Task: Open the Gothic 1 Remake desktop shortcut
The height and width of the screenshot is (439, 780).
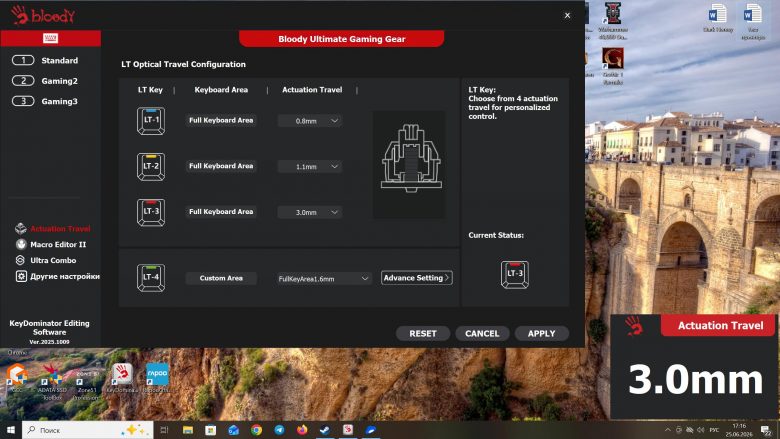Action: pos(612,66)
